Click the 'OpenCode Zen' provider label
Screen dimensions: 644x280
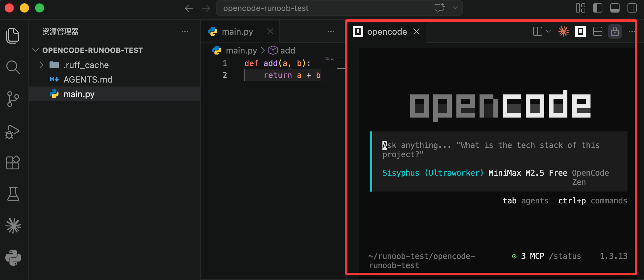pyautogui.click(x=590, y=177)
